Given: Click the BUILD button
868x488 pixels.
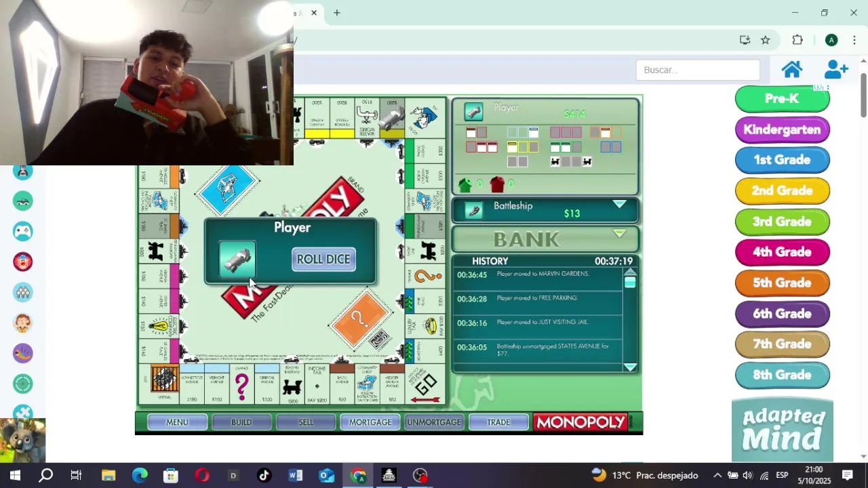Looking at the screenshot, I should point(241,422).
